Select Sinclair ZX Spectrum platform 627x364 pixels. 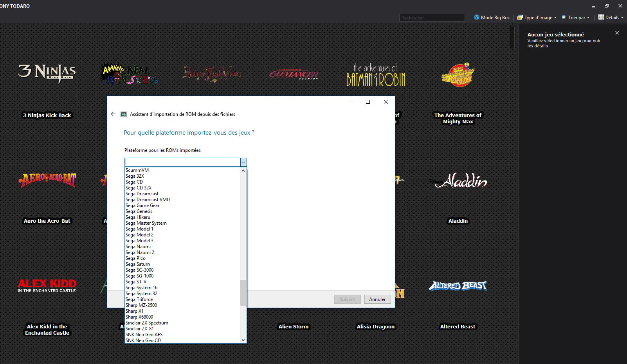click(182, 323)
